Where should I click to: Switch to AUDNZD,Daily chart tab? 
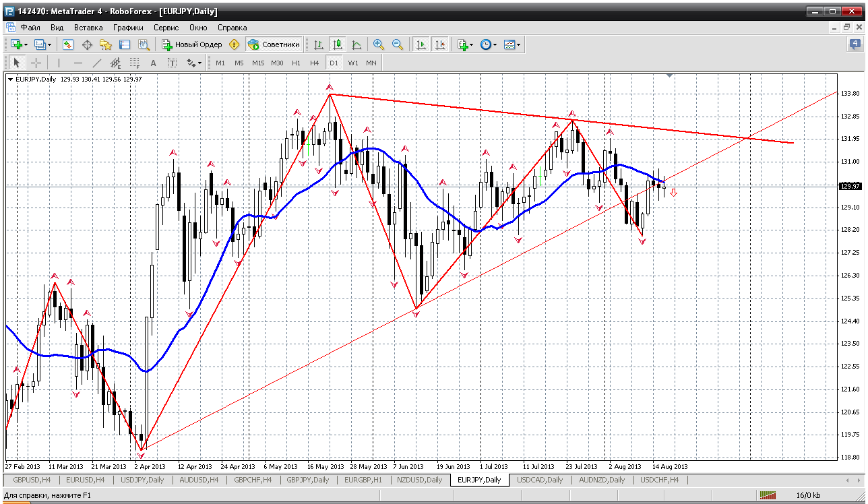pos(601,480)
